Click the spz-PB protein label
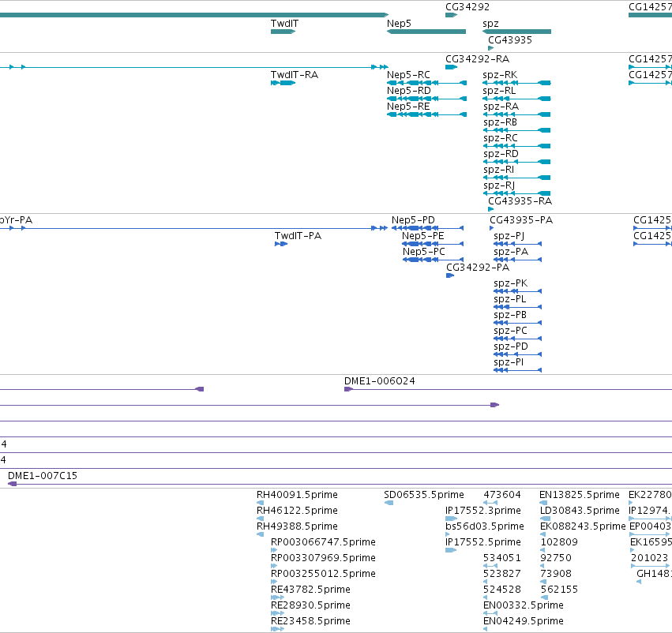The image size is (672, 633). click(510, 315)
